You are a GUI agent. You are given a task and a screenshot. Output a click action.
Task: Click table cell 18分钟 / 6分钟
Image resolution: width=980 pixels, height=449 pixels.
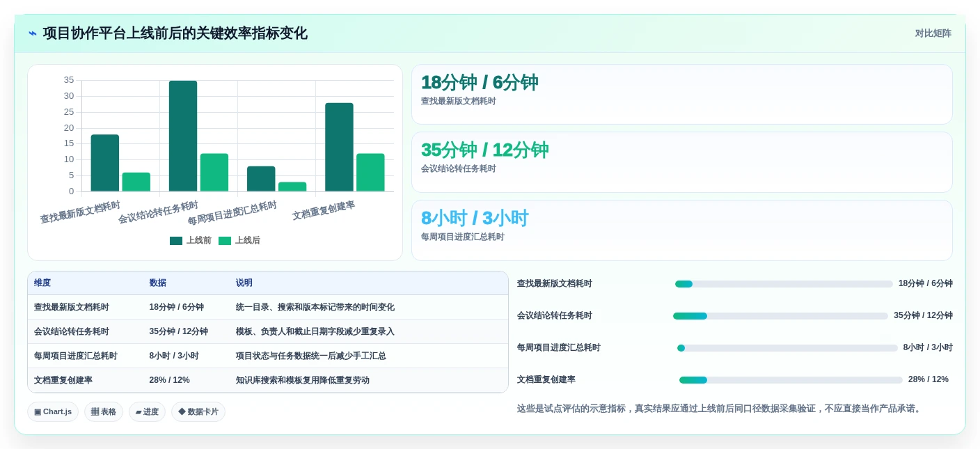[177, 308]
